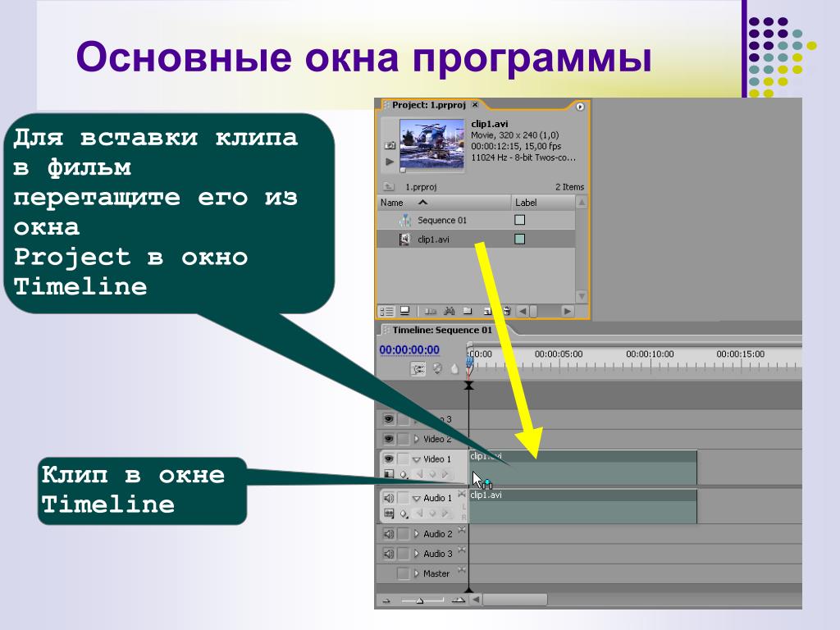This screenshot has height=630, width=840.
Task: Expand the Video 2 track
Action: [x=416, y=439]
